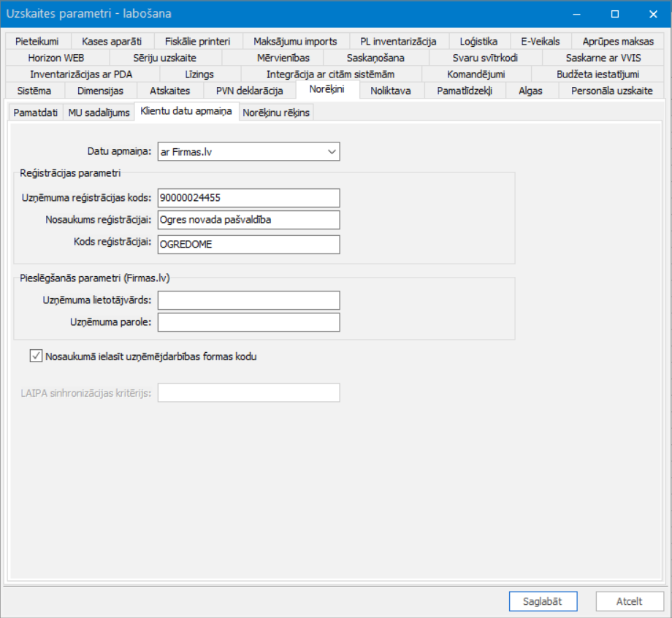Image resolution: width=672 pixels, height=618 pixels.
Task: Open the E-Veikals tab
Action: click(541, 42)
